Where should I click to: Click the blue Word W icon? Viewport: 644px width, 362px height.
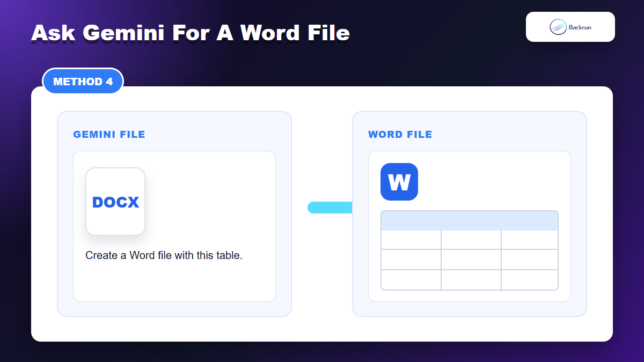coord(399,182)
